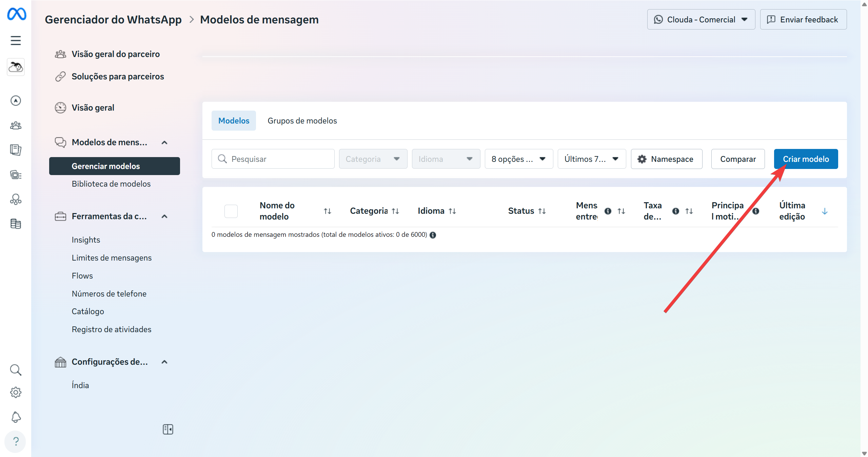Open the Clouda - Comercial account dropdown
This screenshot has width=868, height=457.
pyautogui.click(x=701, y=19)
